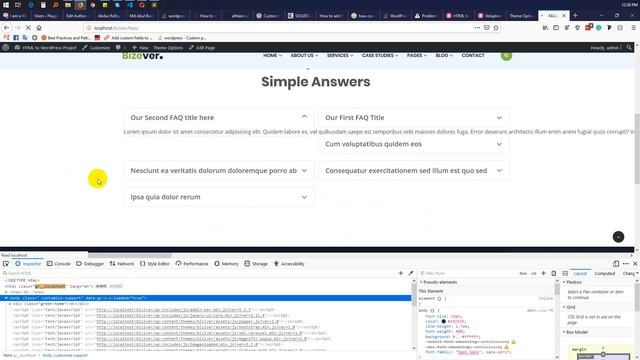This screenshot has height=360, width=640.
Task: Expand Consequatur exercitationem sed illum accordion
Action: pyautogui.click(x=413, y=171)
